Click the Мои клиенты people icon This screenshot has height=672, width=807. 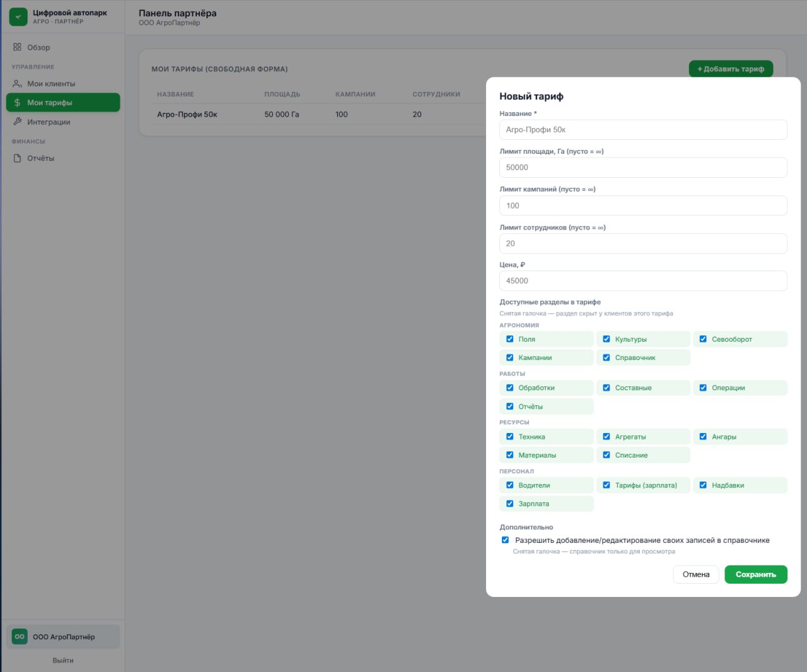point(18,84)
